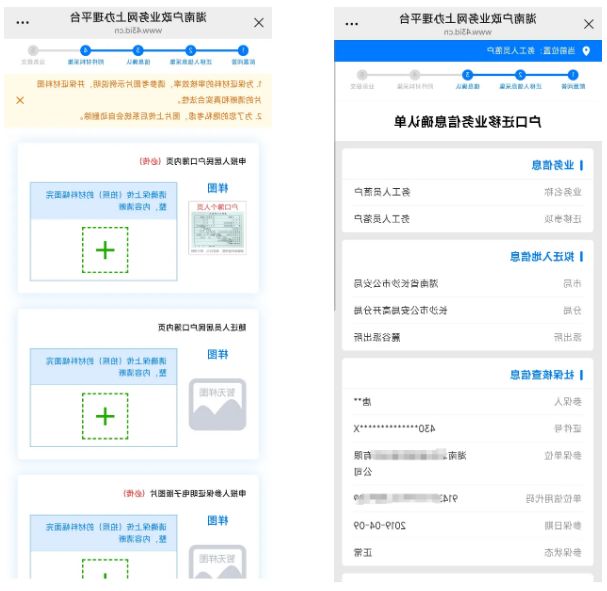Go to step 2 迁移人信息采集 in upload screen

190,55
